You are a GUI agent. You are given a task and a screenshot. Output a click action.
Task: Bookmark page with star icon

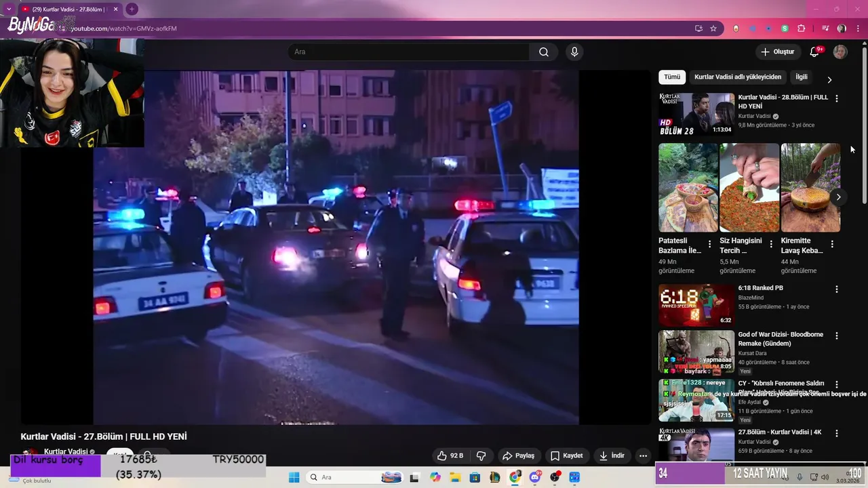pyautogui.click(x=713, y=28)
